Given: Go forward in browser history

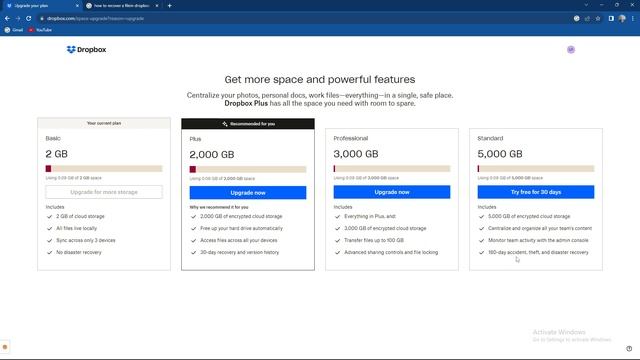Looking at the screenshot, I should (x=18, y=18).
